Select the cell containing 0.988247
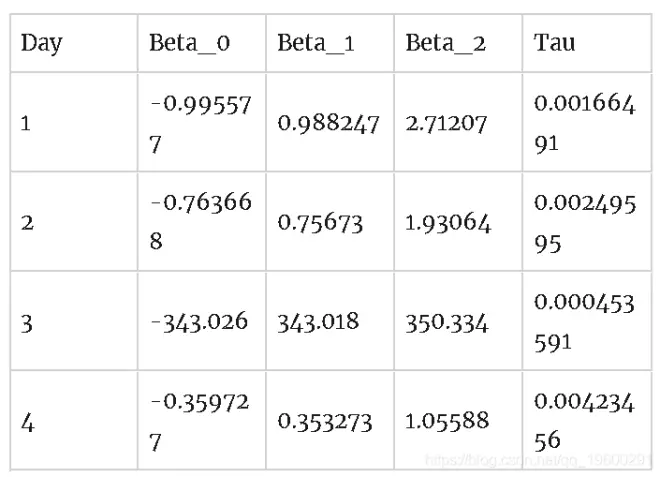This screenshot has width=660, height=477. [x=328, y=124]
